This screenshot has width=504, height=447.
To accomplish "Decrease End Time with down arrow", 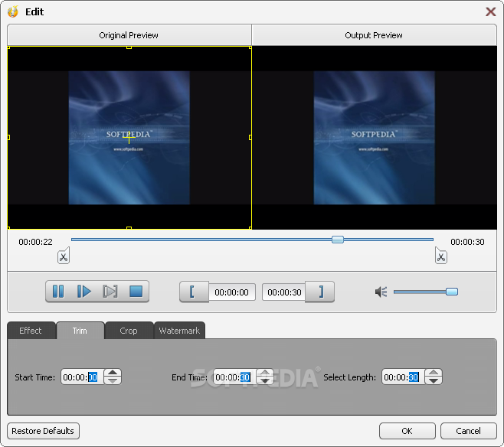I will pyautogui.click(x=265, y=380).
